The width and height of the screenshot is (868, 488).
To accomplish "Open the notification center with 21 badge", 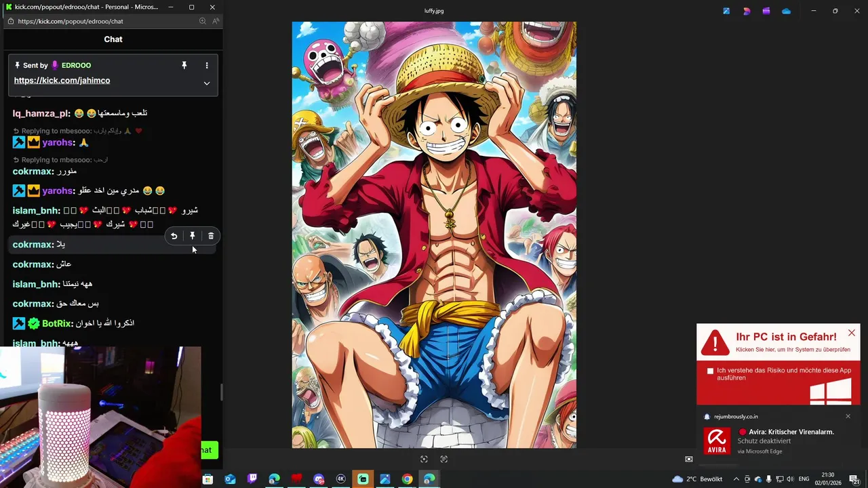I will tap(854, 479).
